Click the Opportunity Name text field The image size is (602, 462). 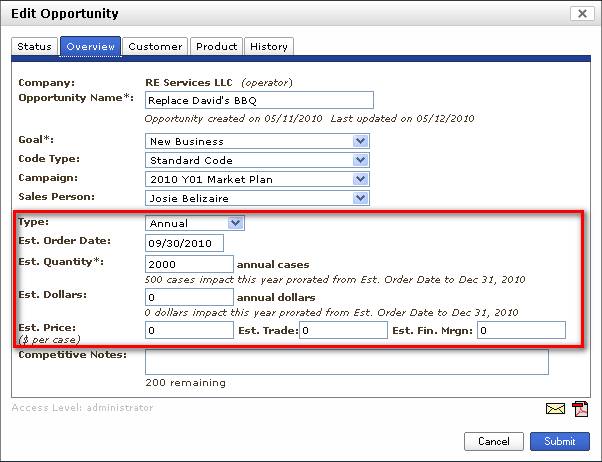click(x=259, y=100)
